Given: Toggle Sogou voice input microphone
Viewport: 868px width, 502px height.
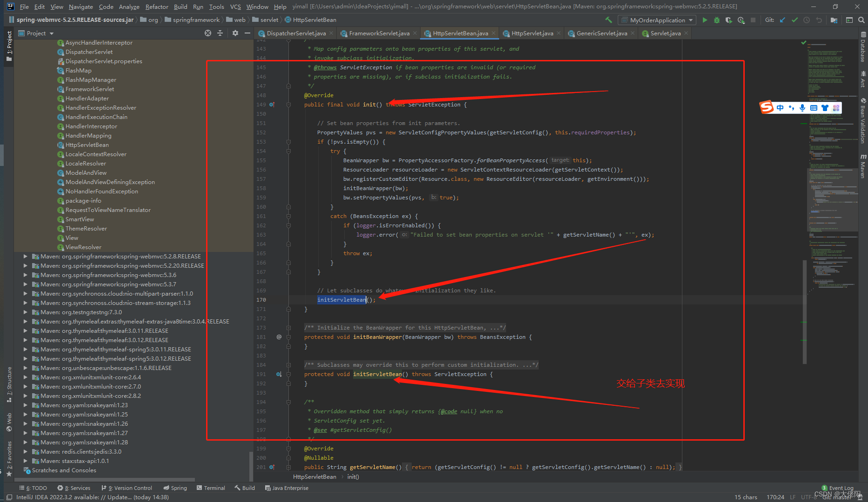Looking at the screenshot, I should pos(802,108).
